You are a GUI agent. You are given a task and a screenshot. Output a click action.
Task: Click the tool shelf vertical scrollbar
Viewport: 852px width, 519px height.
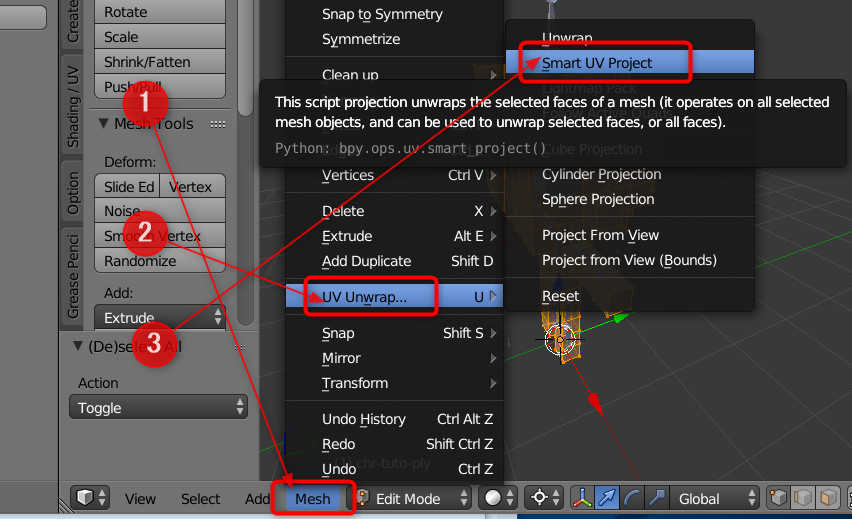pos(246,57)
